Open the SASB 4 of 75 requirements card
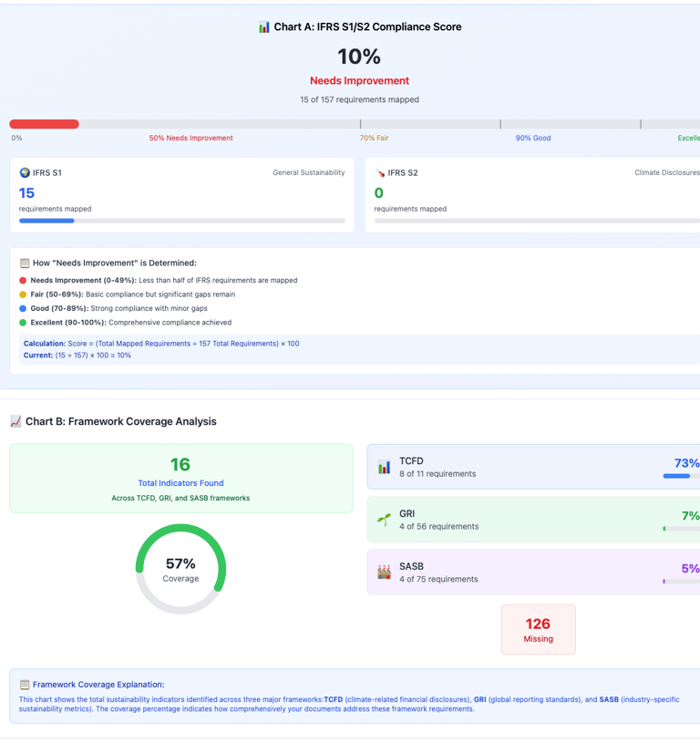This screenshot has width=700, height=743. pyautogui.click(x=533, y=573)
